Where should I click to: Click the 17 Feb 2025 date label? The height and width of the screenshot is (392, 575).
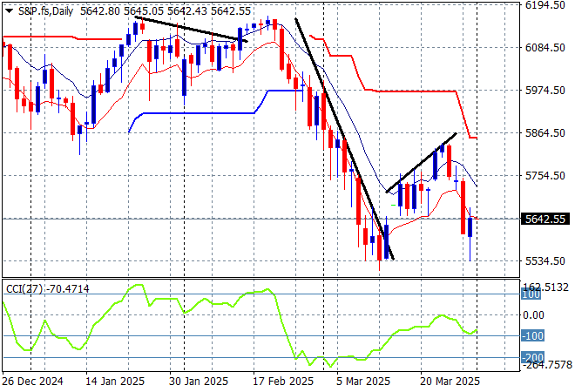tap(283, 382)
